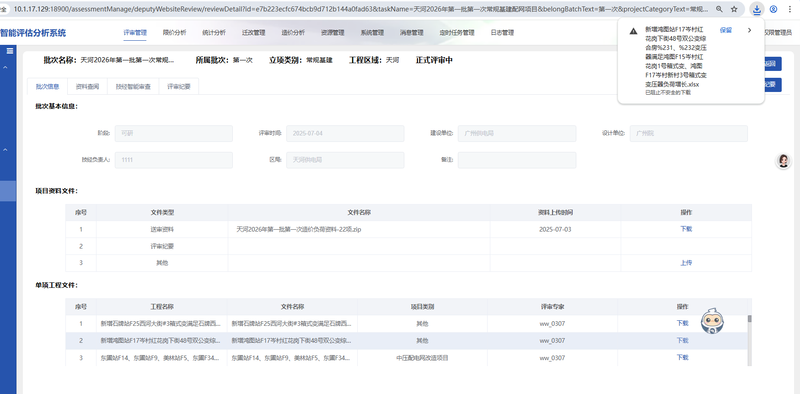Download the 新增鸿图站F17 project file

point(683,340)
